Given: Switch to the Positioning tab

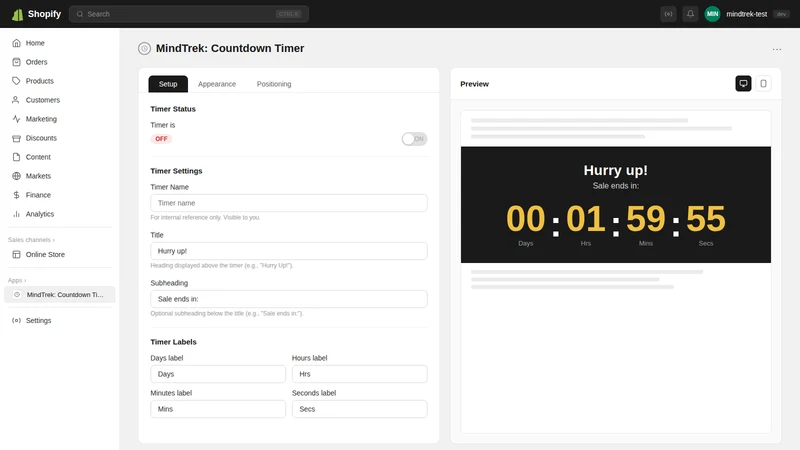Looking at the screenshot, I should pos(274,84).
